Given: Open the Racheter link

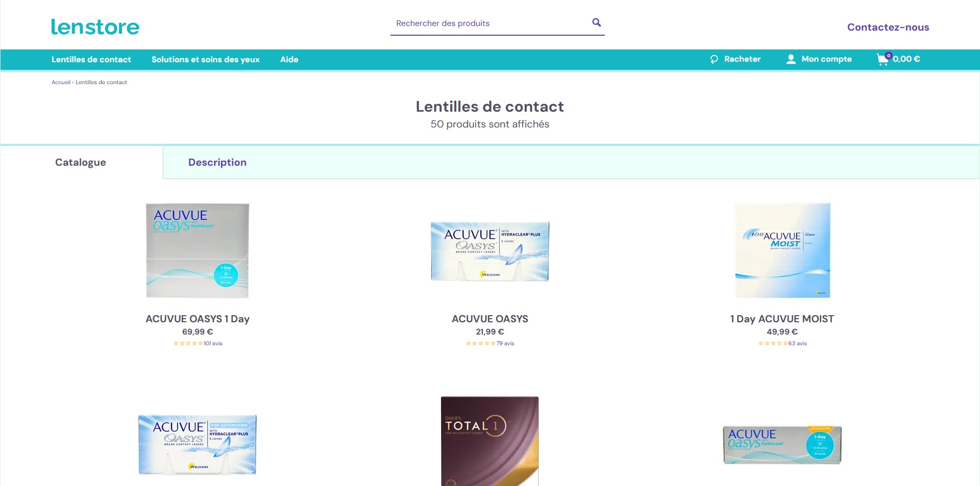Looking at the screenshot, I should pyautogui.click(x=742, y=59).
